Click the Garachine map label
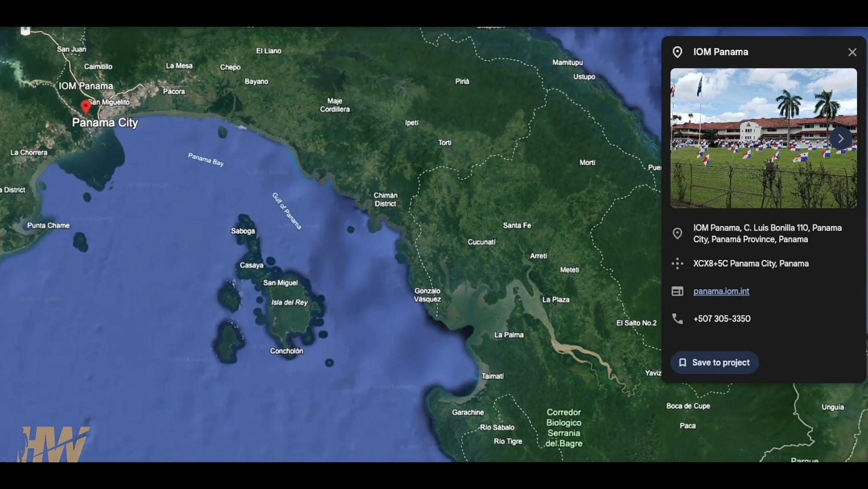 click(468, 412)
